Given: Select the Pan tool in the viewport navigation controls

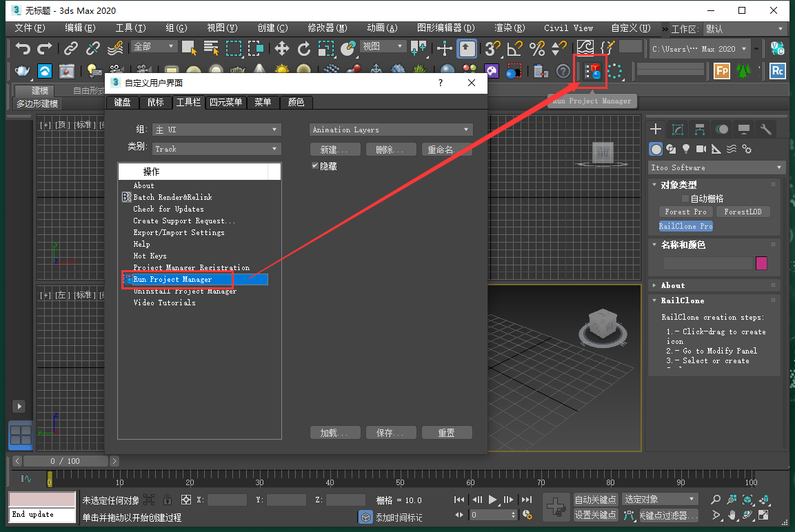Looking at the screenshot, I should (x=732, y=515).
